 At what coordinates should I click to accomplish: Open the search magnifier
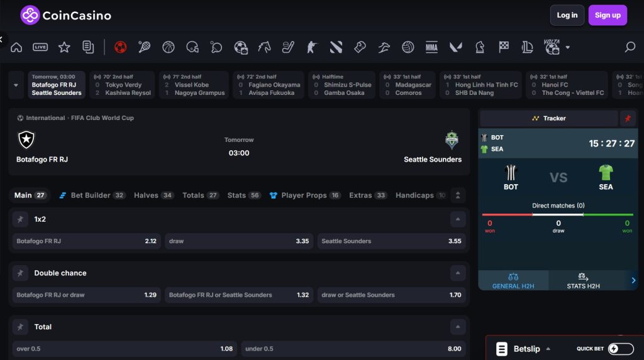(x=630, y=47)
